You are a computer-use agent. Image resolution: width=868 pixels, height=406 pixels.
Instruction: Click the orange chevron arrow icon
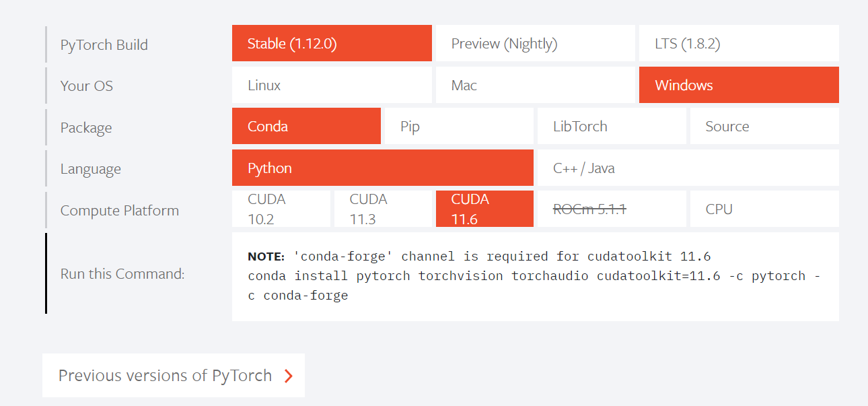(x=289, y=376)
